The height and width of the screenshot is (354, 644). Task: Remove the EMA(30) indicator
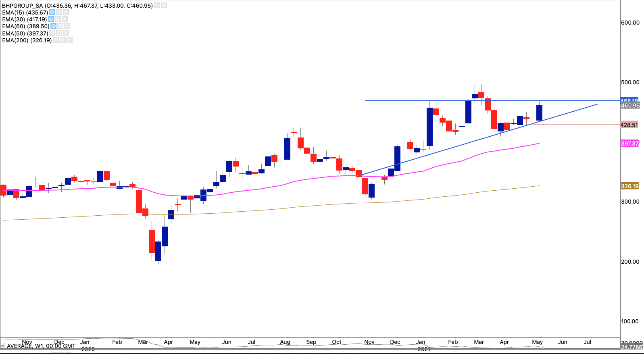65,19
